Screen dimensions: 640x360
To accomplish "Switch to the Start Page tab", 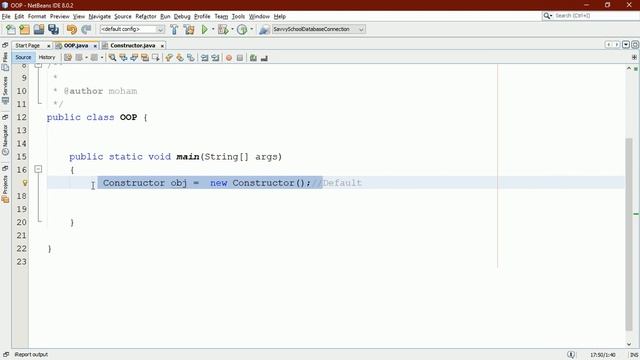I will coord(28,46).
